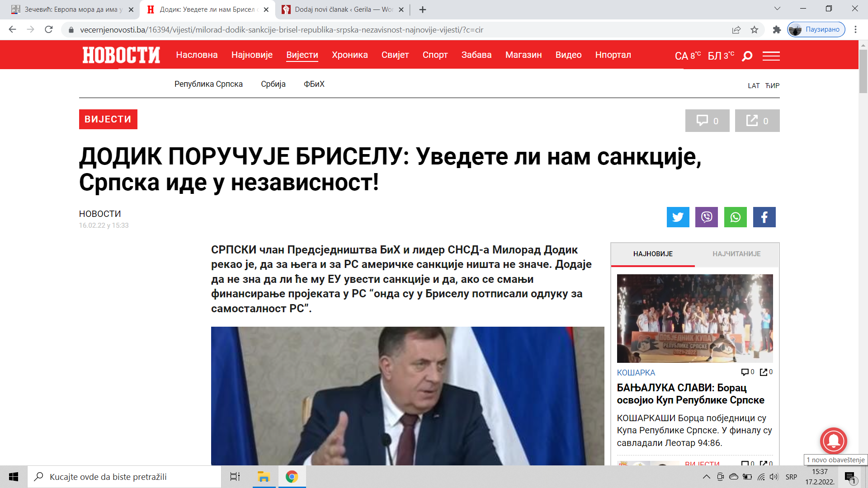Open Borac cup winners thumbnail
The image size is (868, 488).
click(695, 319)
